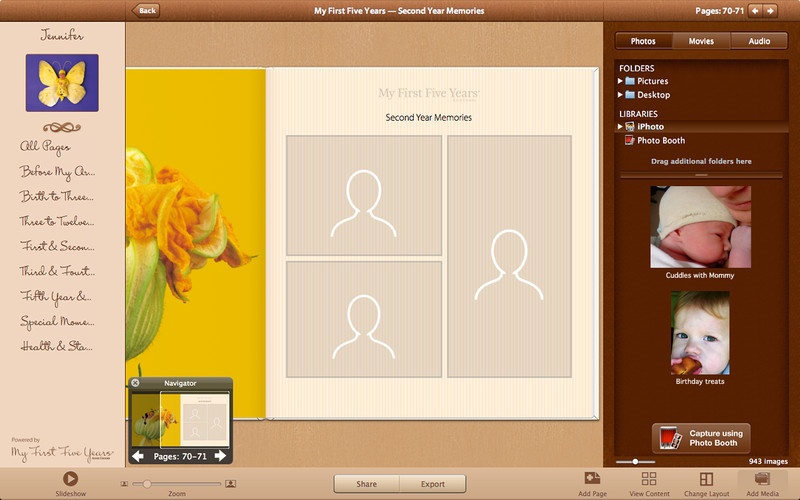Click the Add Page icon
The height and width of the screenshot is (500, 800).
(x=592, y=479)
